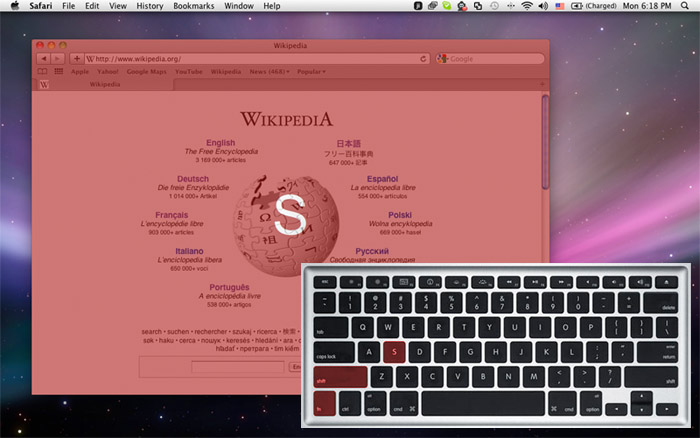Open volume control in menu bar
The height and width of the screenshot is (438, 700).
click(543, 6)
